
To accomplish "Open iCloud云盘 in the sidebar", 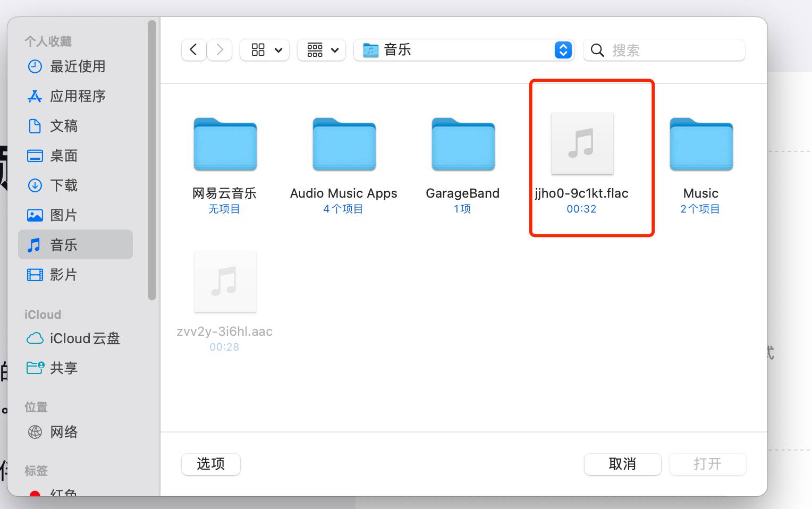I will (75, 338).
